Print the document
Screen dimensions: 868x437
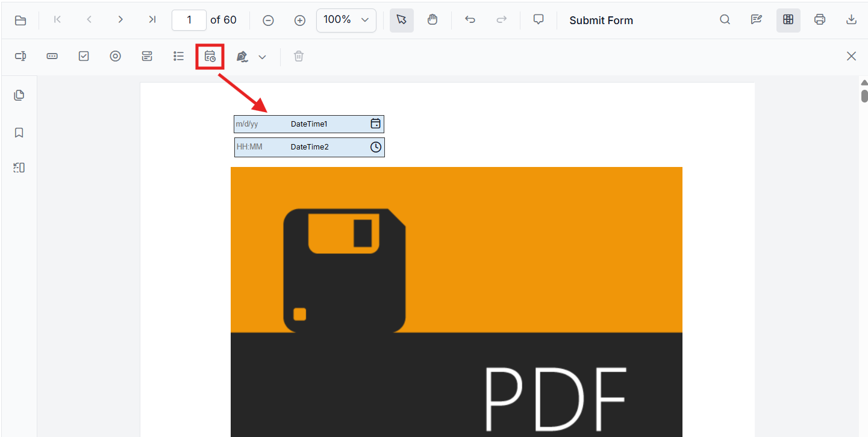click(x=819, y=20)
